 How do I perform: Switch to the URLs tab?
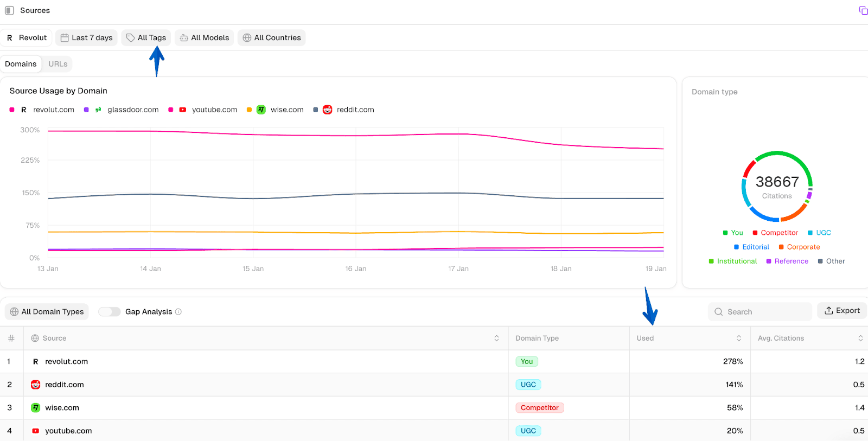(x=58, y=64)
